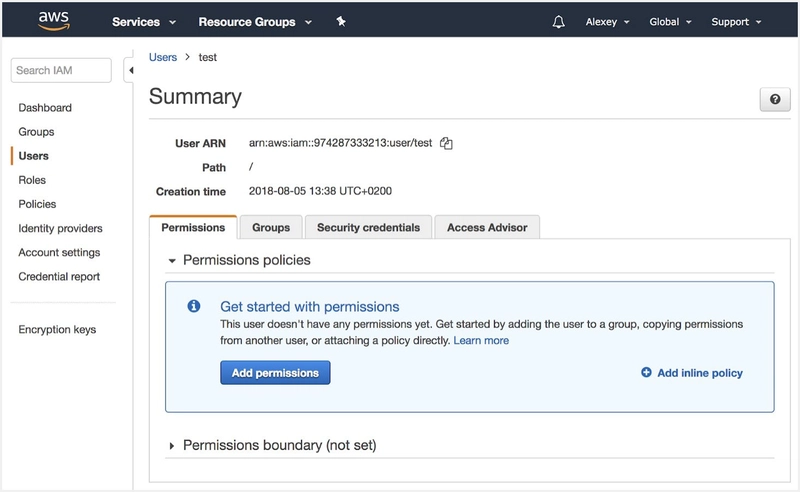The image size is (800, 492).
Task: Click the blue info icon in permissions box
Action: point(194,307)
